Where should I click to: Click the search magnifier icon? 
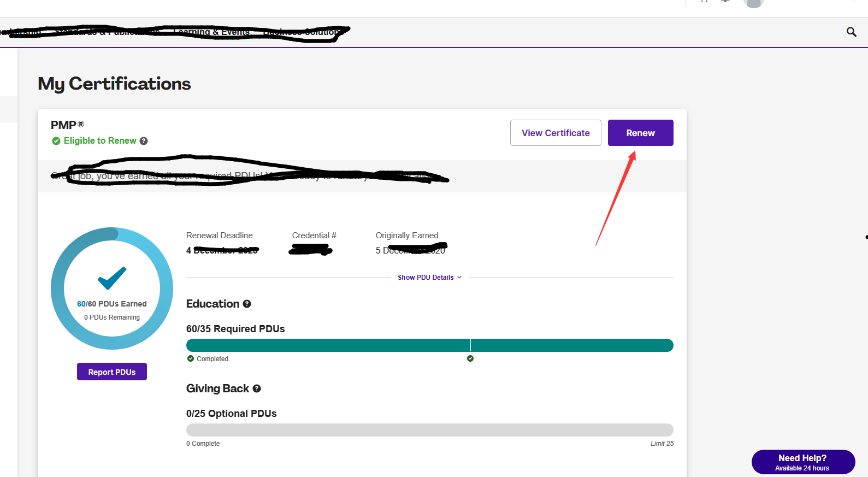point(851,32)
